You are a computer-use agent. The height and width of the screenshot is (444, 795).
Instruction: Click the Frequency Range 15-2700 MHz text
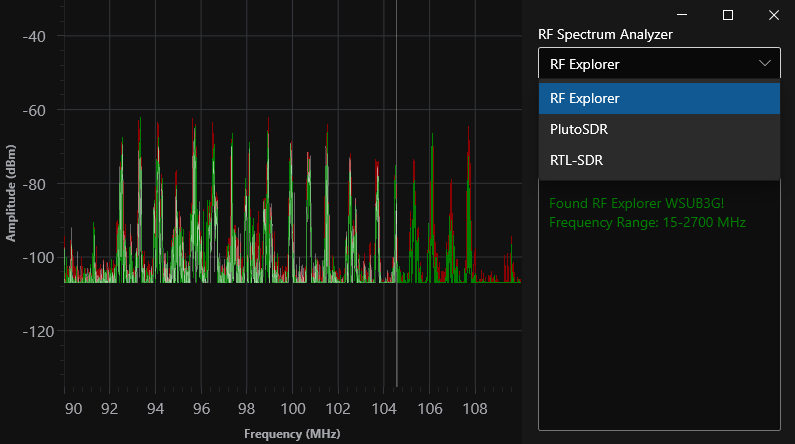pyautogui.click(x=647, y=222)
